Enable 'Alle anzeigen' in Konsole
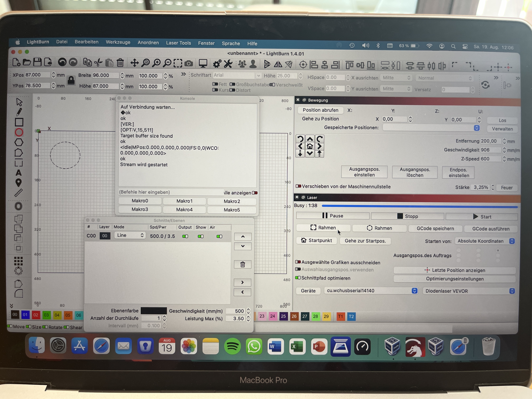The height and width of the screenshot is (399, 532). click(255, 193)
